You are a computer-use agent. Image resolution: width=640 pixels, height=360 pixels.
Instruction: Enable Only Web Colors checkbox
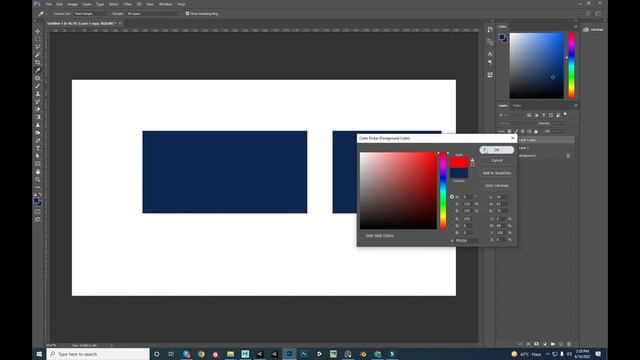(362, 236)
